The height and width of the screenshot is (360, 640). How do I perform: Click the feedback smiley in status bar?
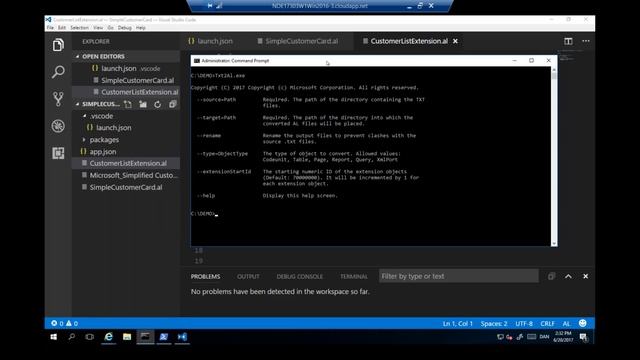click(x=583, y=323)
